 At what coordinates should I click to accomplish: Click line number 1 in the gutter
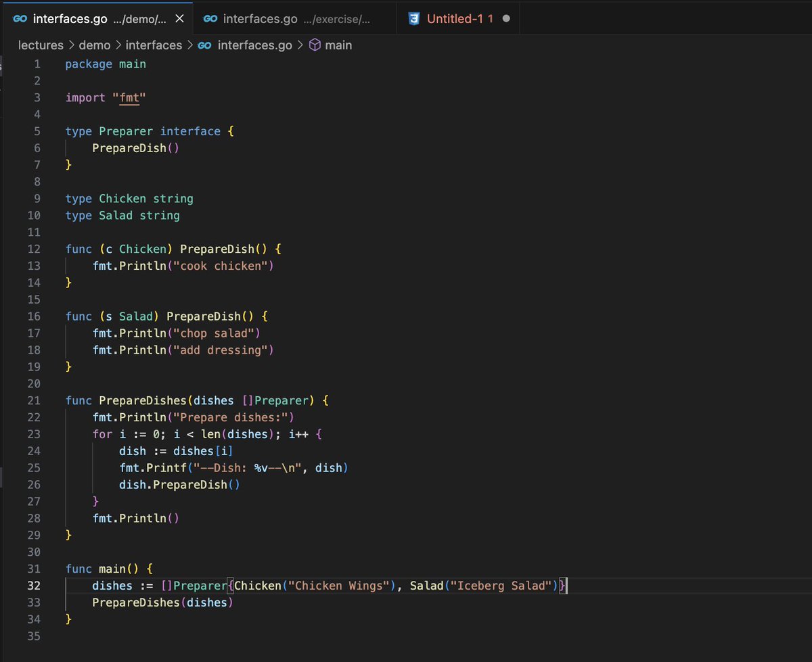point(37,64)
